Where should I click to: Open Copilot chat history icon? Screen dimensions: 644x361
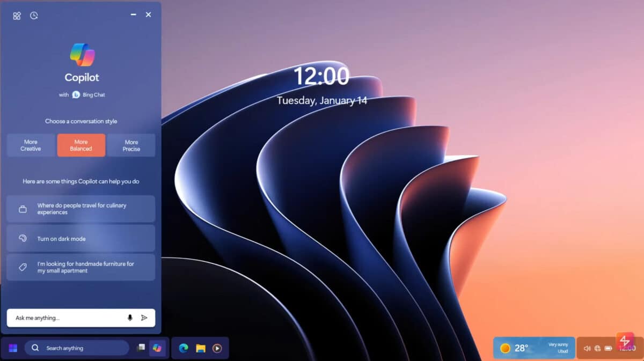(x=34, y=15)
